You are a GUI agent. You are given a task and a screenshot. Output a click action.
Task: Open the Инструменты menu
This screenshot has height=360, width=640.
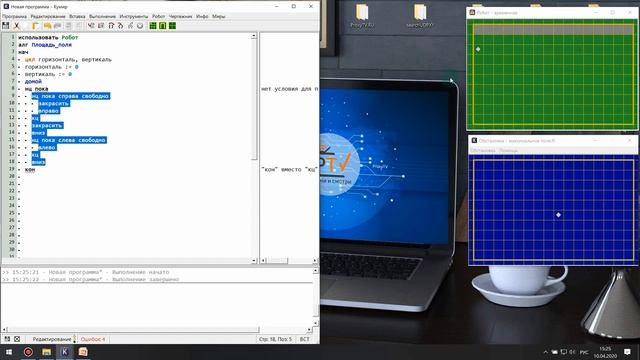pos(134,16)
